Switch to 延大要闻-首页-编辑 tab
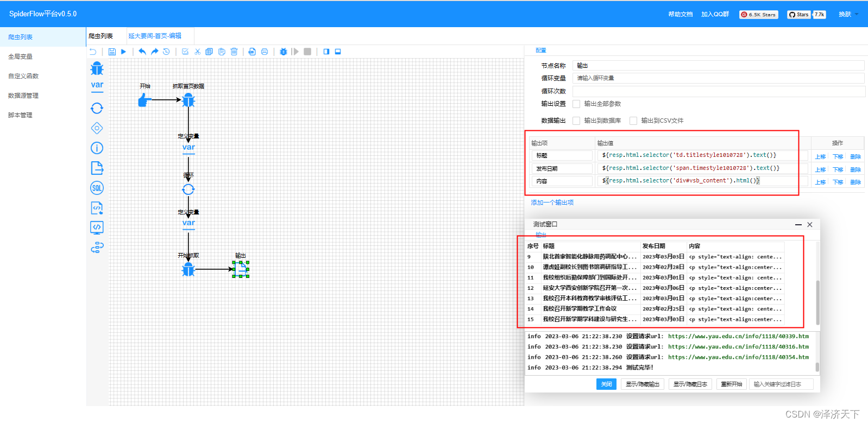 click(x=155, y=36)
